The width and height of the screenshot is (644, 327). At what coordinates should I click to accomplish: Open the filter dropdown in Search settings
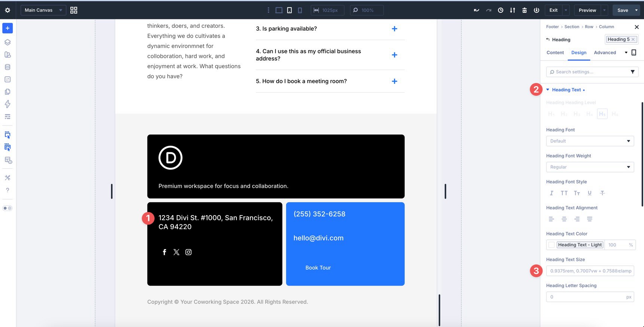pyautogui.click(x=632, y=72)
